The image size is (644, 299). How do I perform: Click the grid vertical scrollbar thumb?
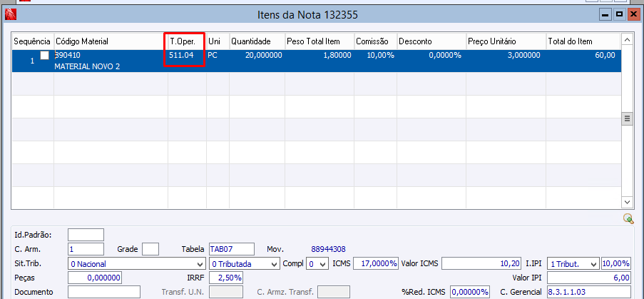click(x=627, y=119)
